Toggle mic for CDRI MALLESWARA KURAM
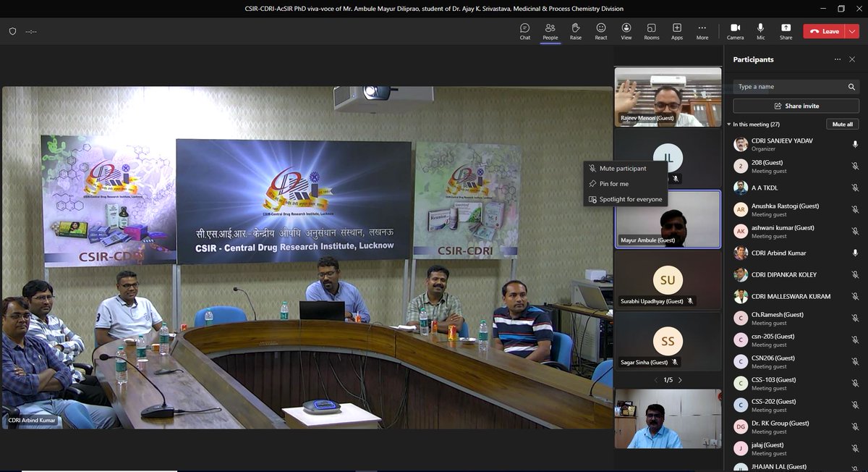The height and width of the screenshot is (472, 868). tap(855, 297)
